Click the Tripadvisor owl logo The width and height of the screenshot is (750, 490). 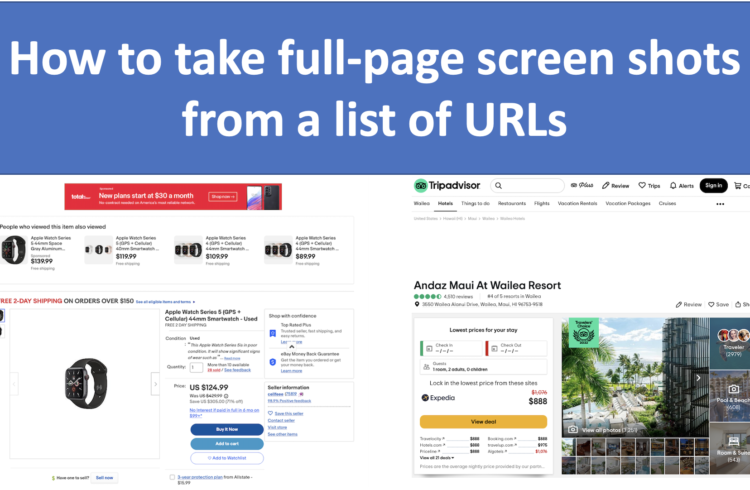[420, 185]
